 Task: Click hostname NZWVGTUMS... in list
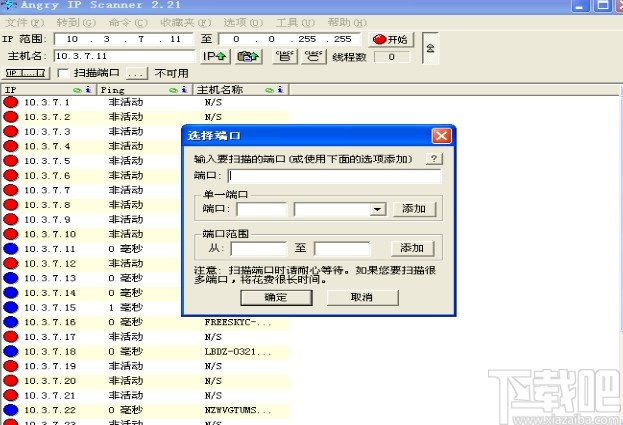(238, 410)
